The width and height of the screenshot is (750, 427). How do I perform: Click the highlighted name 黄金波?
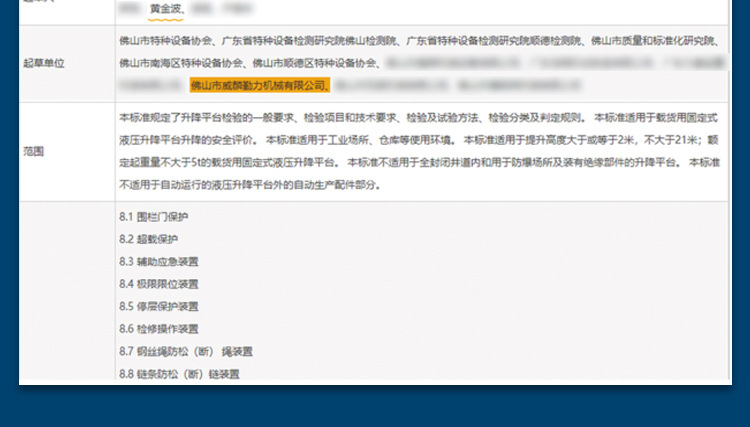point(166,9)
